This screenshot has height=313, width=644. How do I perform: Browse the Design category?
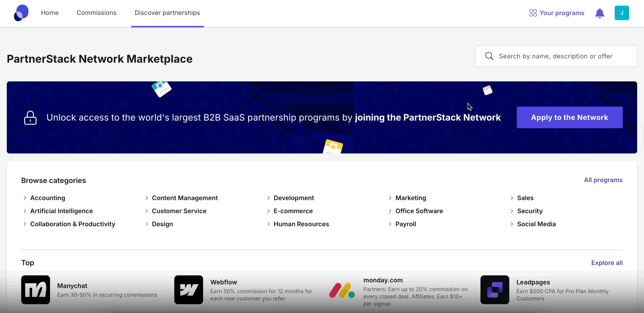pos(163,224)
